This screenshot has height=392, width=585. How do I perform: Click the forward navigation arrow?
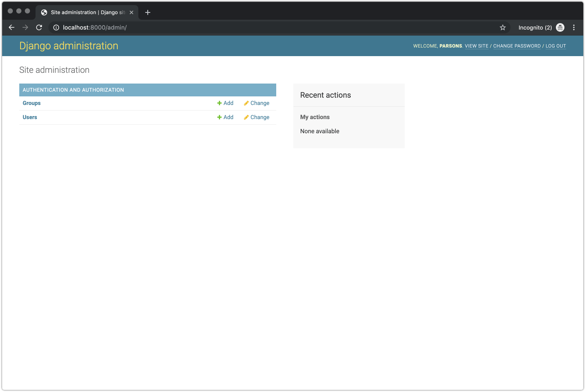coord(25,27)
